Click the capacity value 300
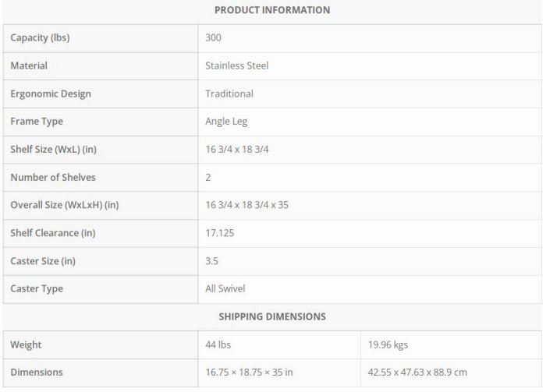 tap(213, 38)
